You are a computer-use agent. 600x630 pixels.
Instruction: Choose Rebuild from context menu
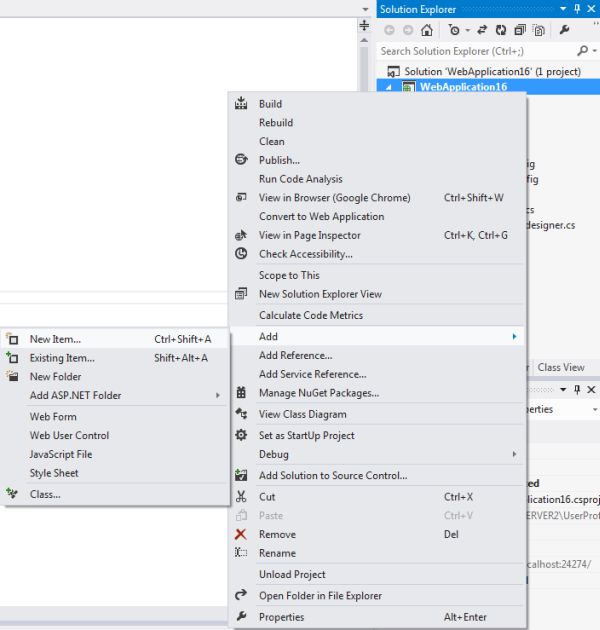[x=378, y=123]
